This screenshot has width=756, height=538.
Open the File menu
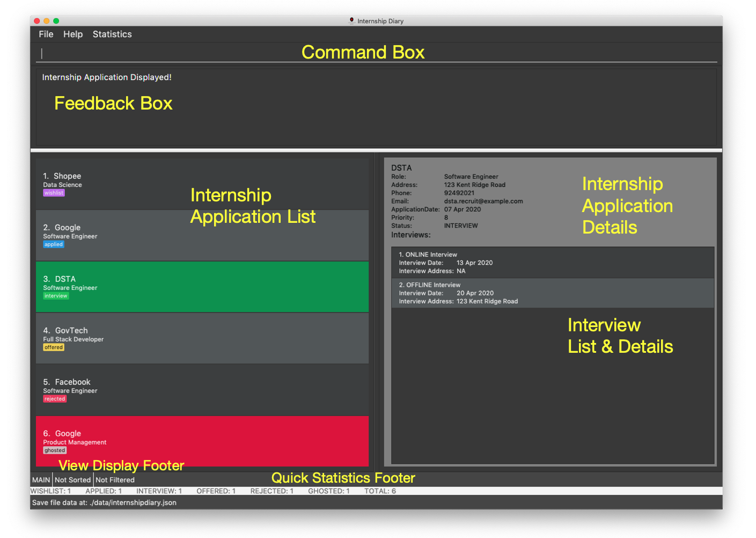coord(46,34)
